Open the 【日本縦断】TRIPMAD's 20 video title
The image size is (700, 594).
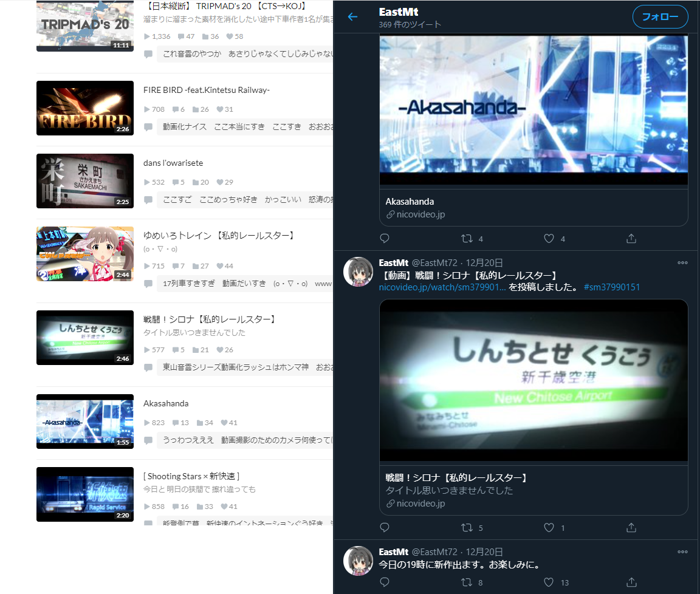click(226, 6)
